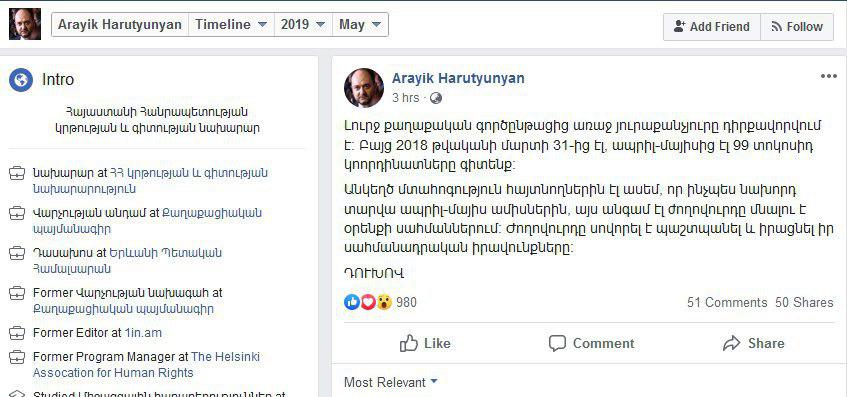
Task: Open the 51 Comments link
Action: click(727, 302)
